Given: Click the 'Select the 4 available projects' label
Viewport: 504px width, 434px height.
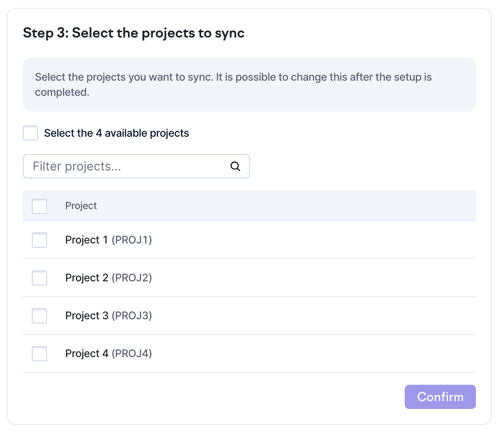Looking at the screenshot, I should point(116,133).
